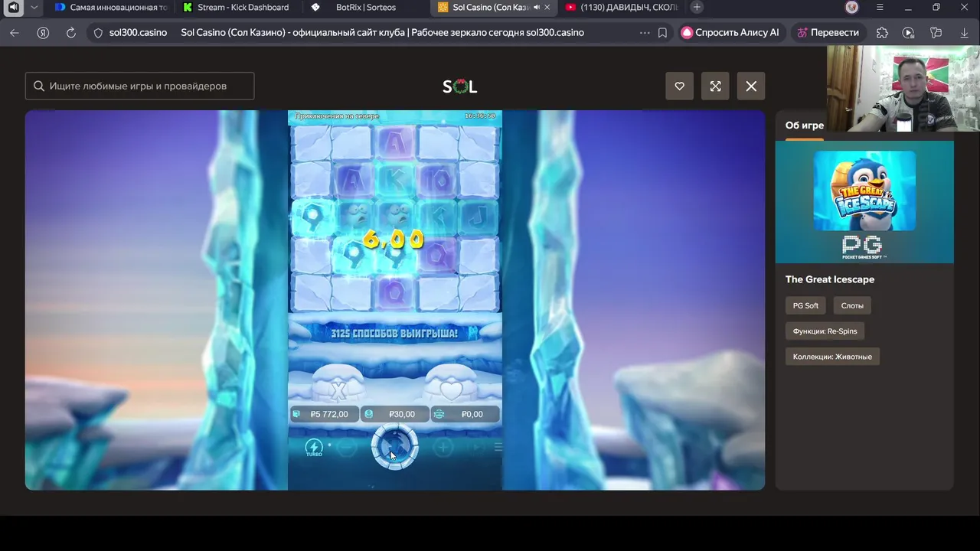Decrease the bet with the minus button
Image resolution: width=980 pixels, height=551 pixels.
pos(347,448)
